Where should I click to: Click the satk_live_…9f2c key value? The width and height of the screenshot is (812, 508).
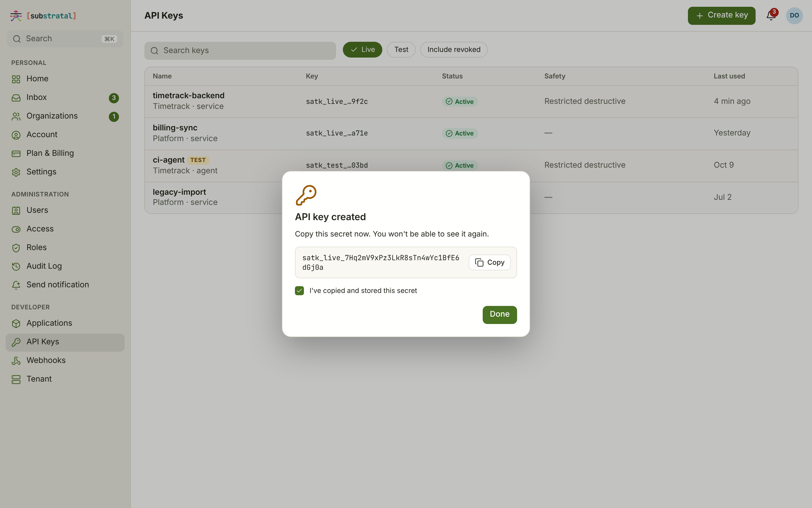[337, 102]
